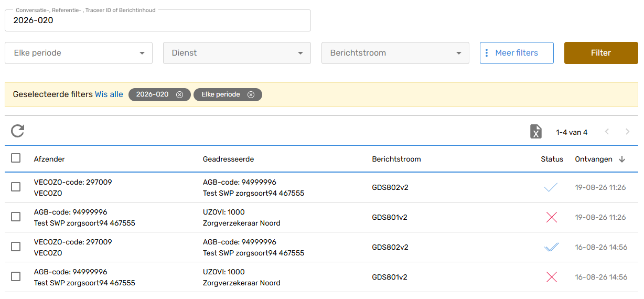This screenshot has width=644, height=299.
Task: Sort by the Status column header
Action: pyautogui.click(x=552, y=159)
